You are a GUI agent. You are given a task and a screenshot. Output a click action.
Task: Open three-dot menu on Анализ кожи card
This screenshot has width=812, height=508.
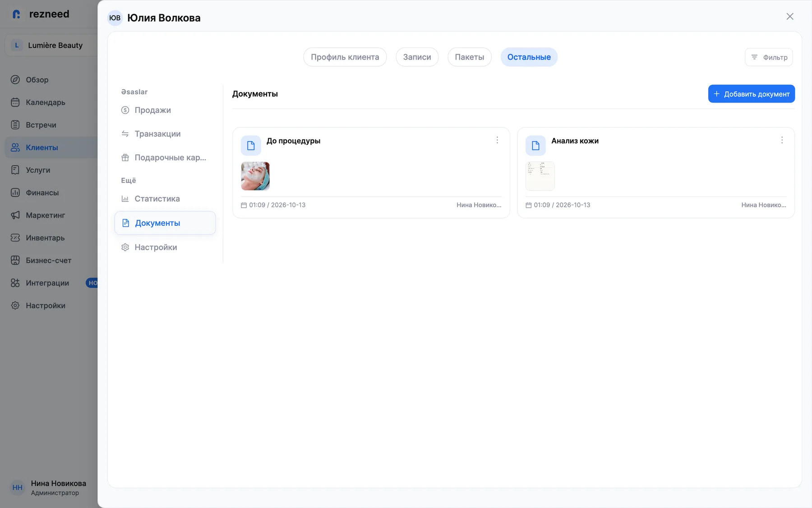(x=782, y=140)
